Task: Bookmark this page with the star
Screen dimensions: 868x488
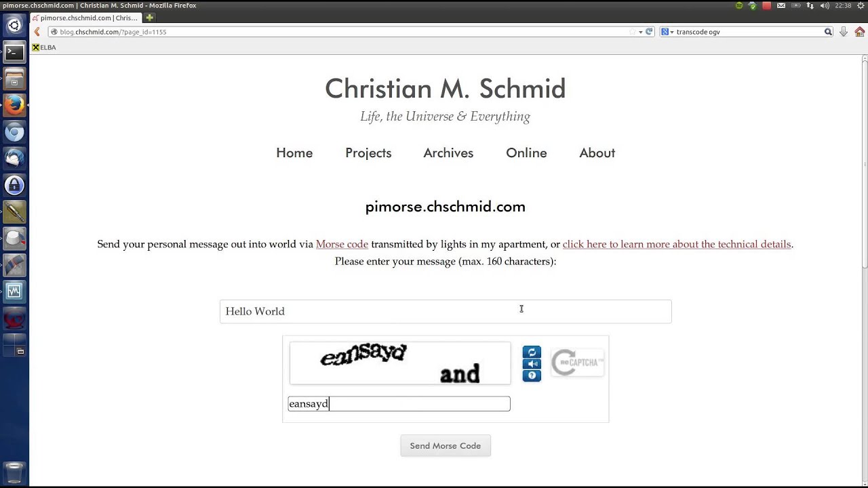Action: point(632,32)
